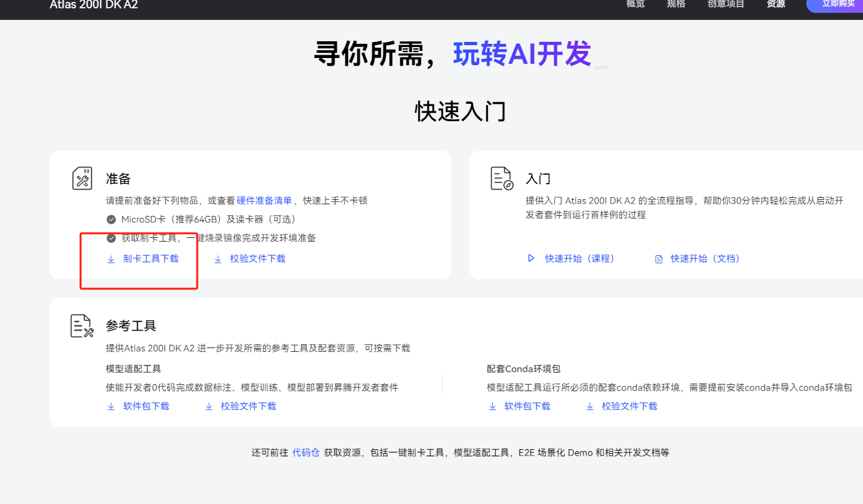
Task: Click 软件包下载 link under 配套Conda环境包
Action: point(527,407)
